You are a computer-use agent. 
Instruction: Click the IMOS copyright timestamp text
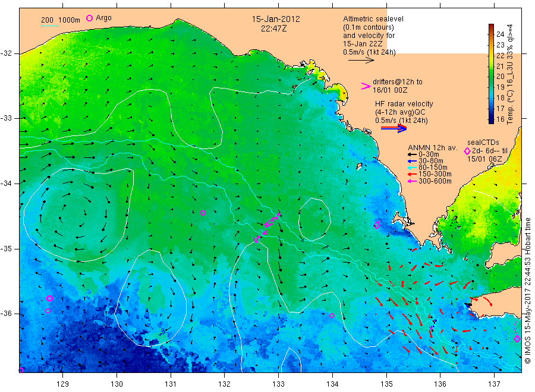coord(527,290)
